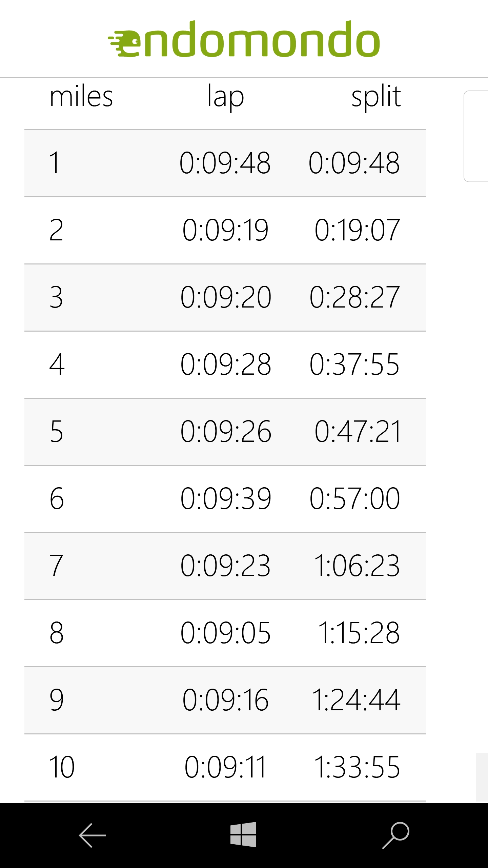This screenshot has width=488, height=868.
Task: Click the gray scrollbar strip at lower right
Action: coord(482,777)
